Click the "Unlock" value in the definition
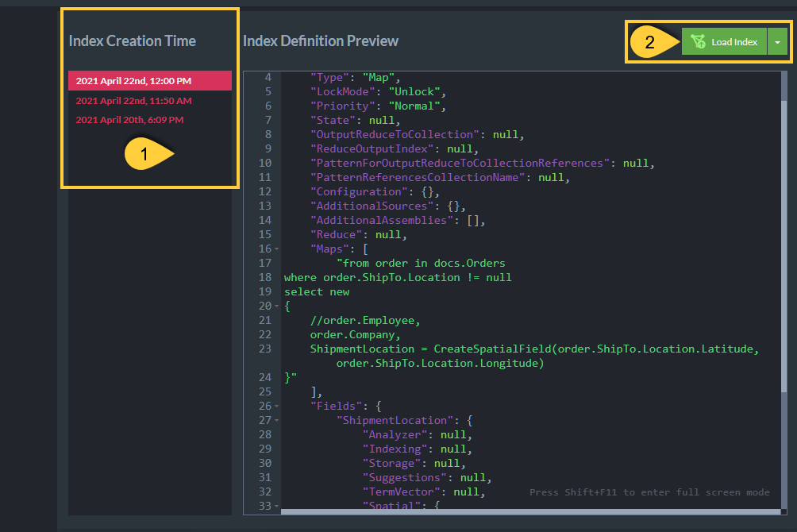Screen dimensions: 797x532 [x=414, y=91]
